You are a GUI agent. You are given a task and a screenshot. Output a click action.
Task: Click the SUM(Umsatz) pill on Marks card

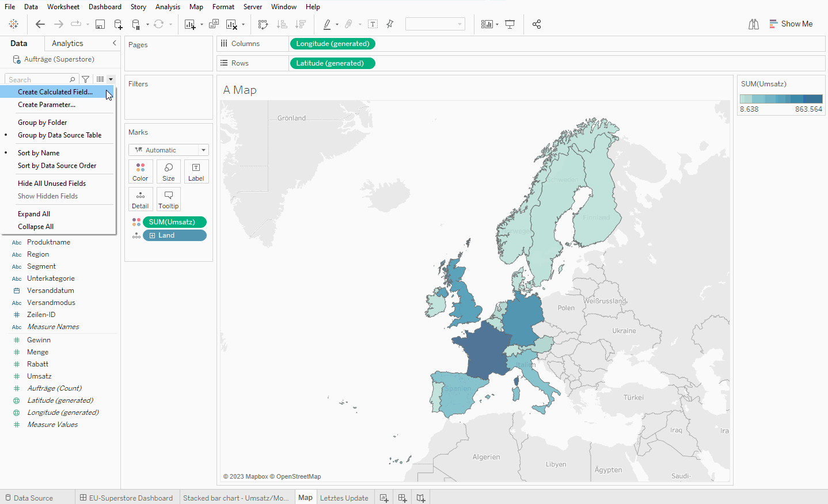[174, 222]
